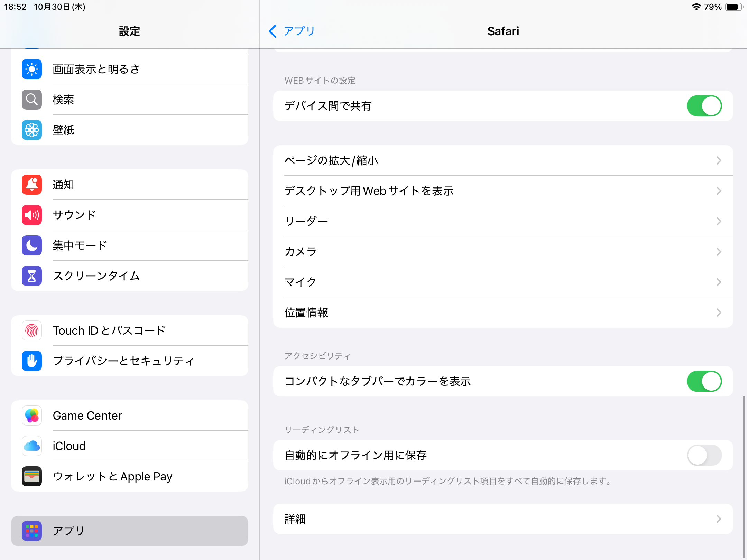
Task: Tap the wallpaper flower icon
Action: (32, 130)
